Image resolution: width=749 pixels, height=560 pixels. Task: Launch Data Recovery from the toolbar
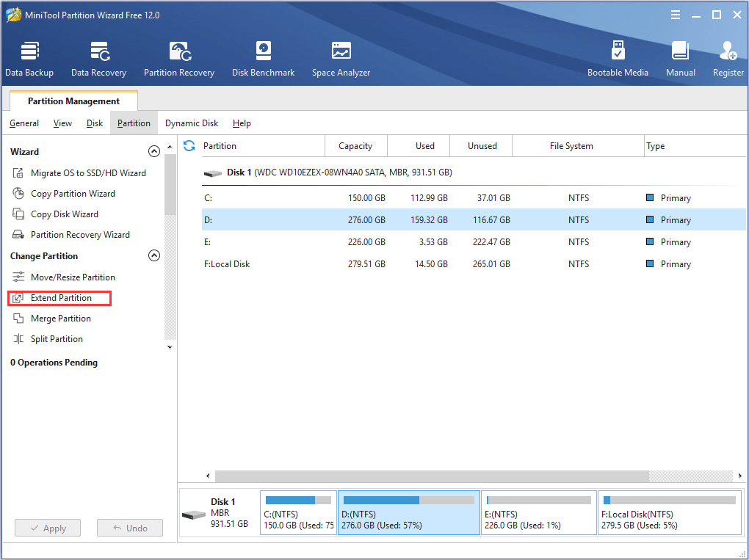pos(99,59)
